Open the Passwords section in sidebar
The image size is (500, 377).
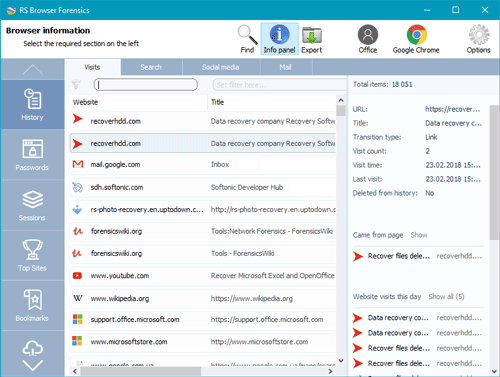32,155
